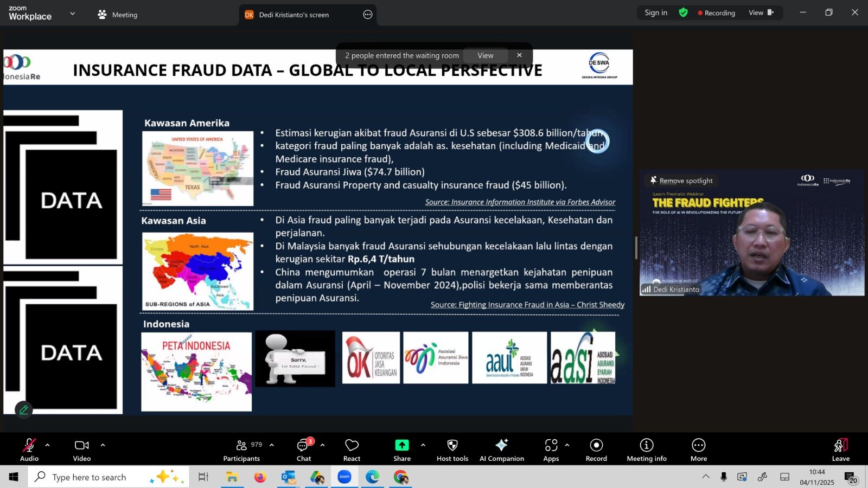Select Dedi Kristianto's screen tab
This screenshot has height=488, width=868.
[x=293, y=15]
